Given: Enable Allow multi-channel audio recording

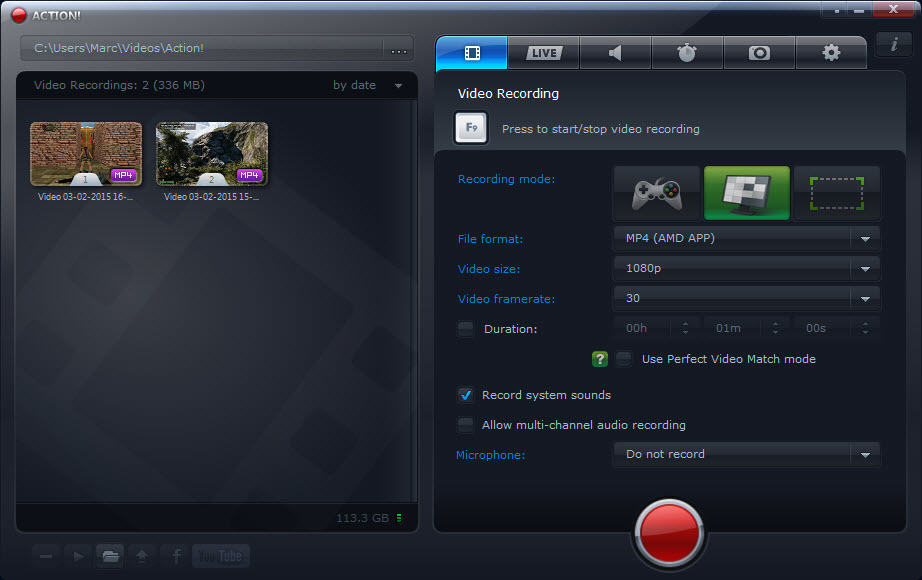Looking at the screenshot, I should (x=466, y=425).
